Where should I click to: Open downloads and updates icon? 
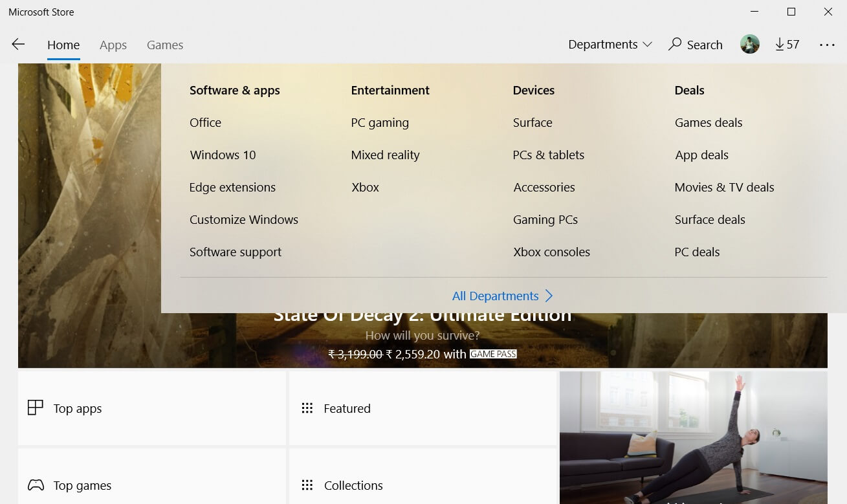point(780,44)
